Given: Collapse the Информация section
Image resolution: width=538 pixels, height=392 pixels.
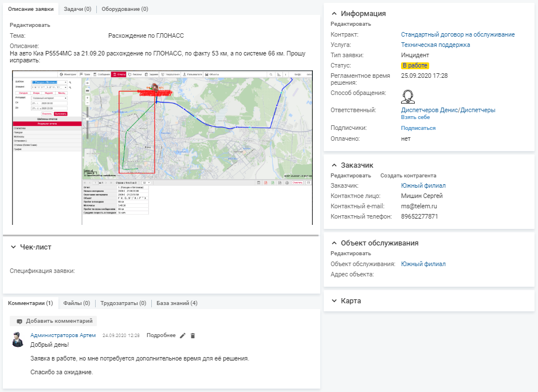Looking at the screenshot, I should tap(334, 14).
